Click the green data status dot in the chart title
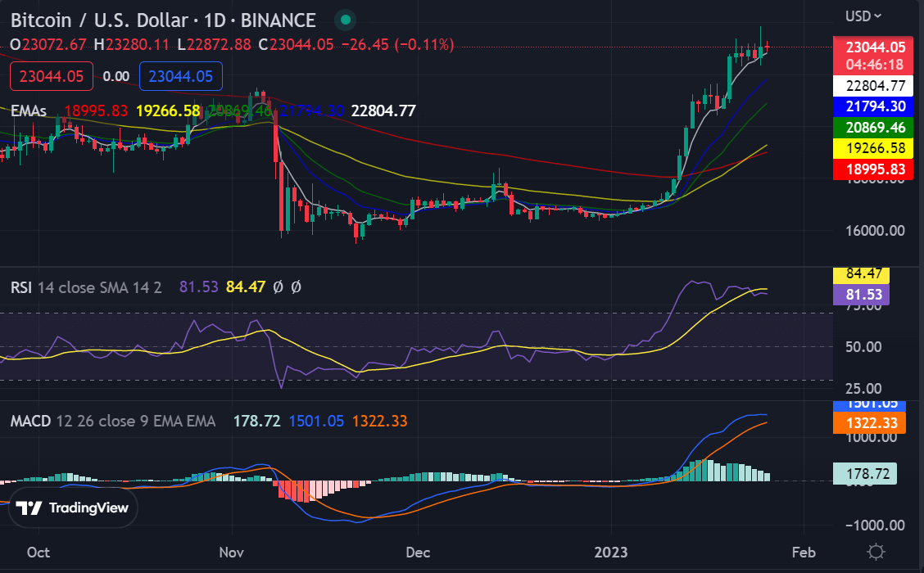 click(344, 20)
